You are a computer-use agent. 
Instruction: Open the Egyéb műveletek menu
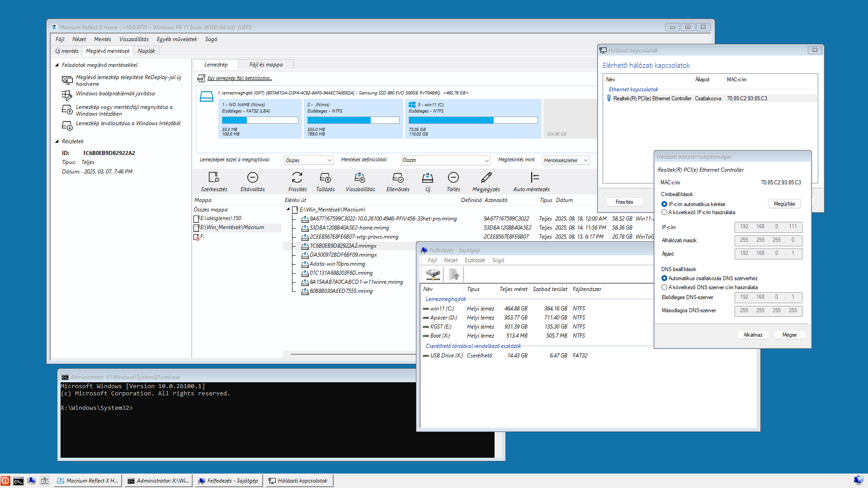click(x=177, y=39)
